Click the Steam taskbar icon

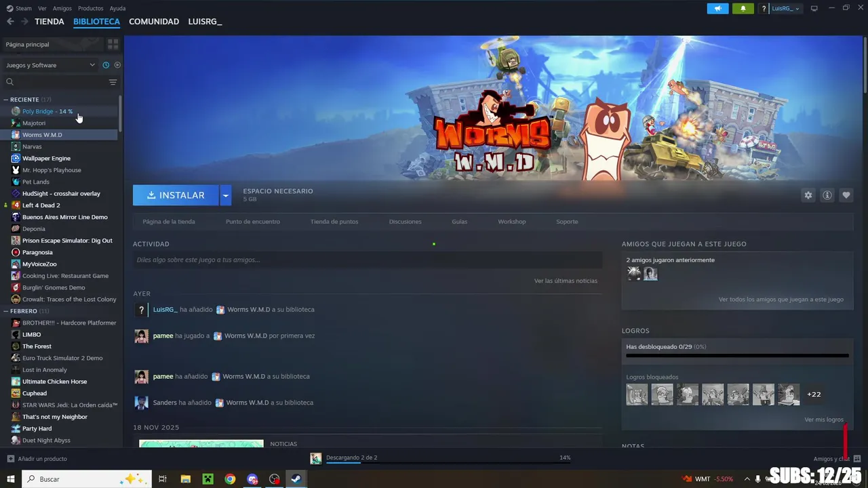(x=296, y=479)
